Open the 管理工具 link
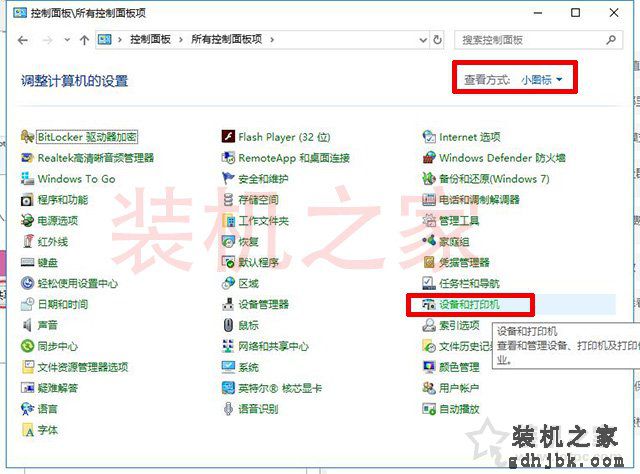Viewport: 640px width, 474px height. (x=459, y=220)
